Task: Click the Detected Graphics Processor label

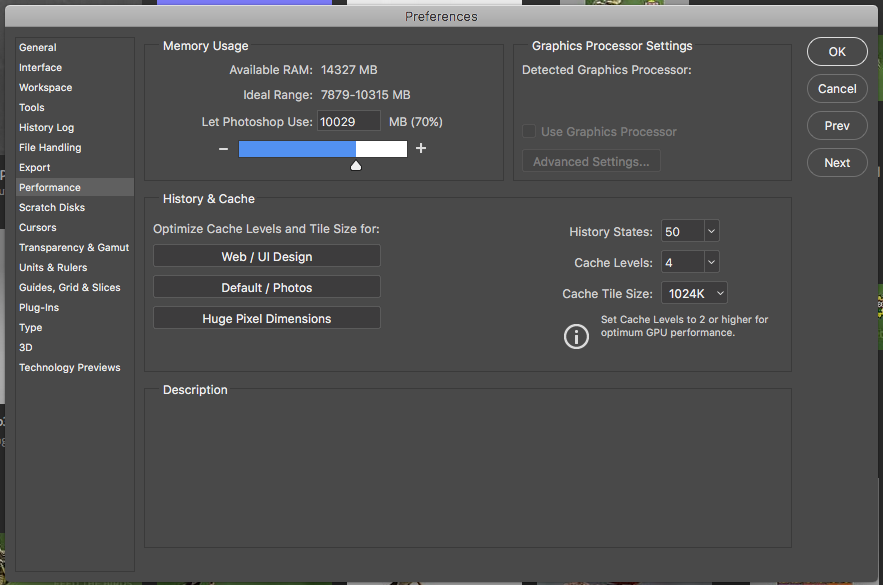Action: coord(606,70)
